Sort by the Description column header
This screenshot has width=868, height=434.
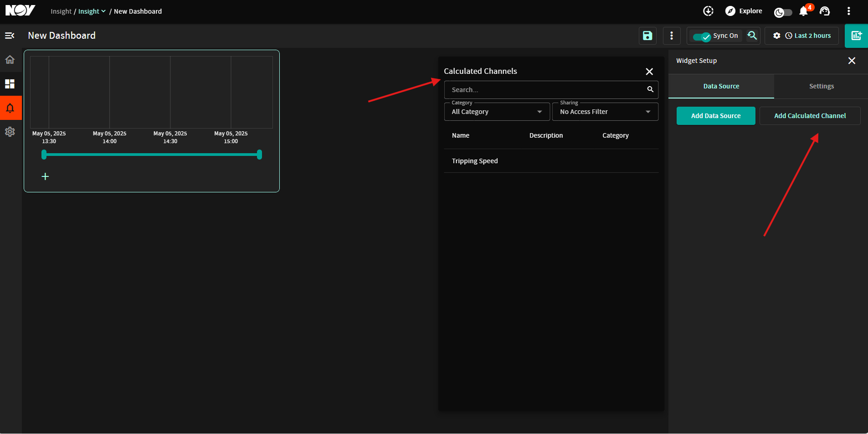click(546, 135)
